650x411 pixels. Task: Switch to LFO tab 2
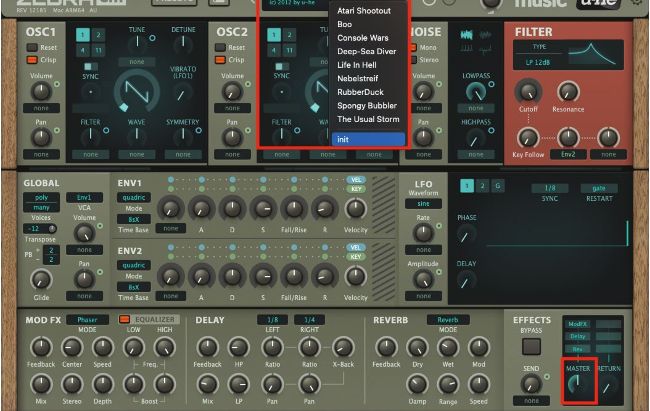click(x=482, y=186)
